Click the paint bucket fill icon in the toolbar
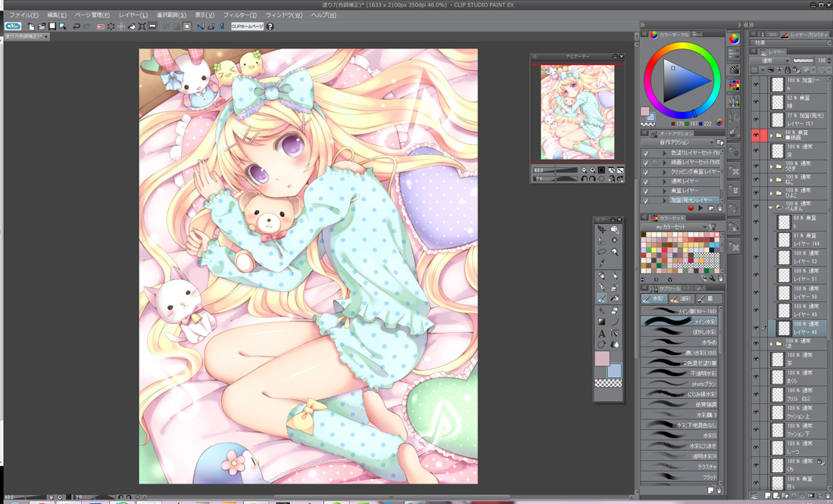The image size is (833, 504). click(132, 26)
